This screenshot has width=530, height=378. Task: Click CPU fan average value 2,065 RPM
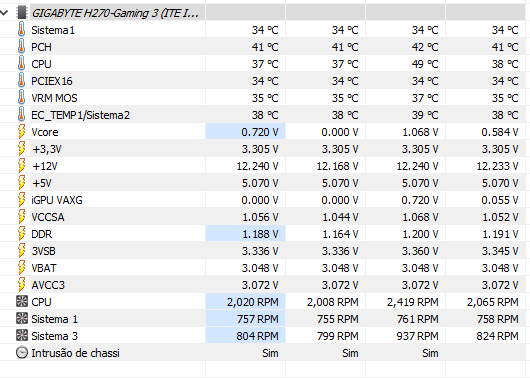(x=493, y=302)
